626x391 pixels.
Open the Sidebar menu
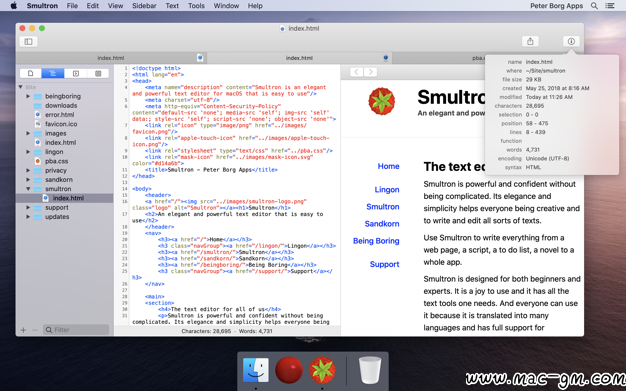coord(144,6)
